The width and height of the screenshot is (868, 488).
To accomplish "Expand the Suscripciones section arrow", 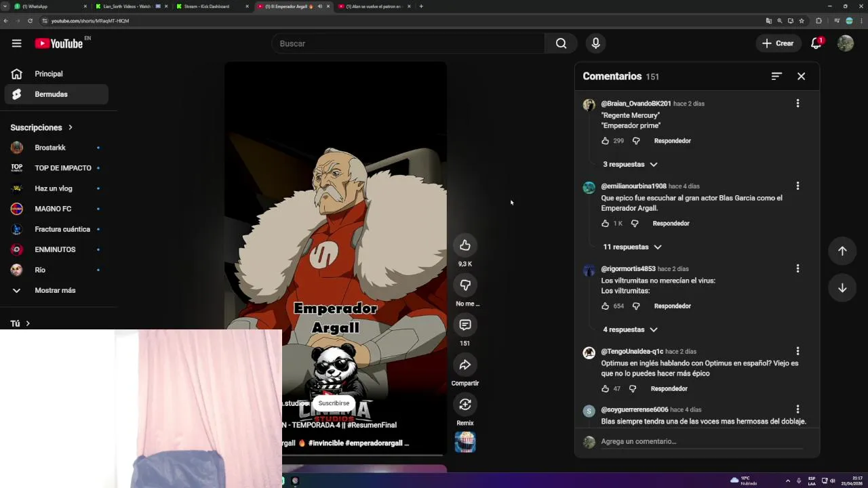I will (x=70, y=127).
